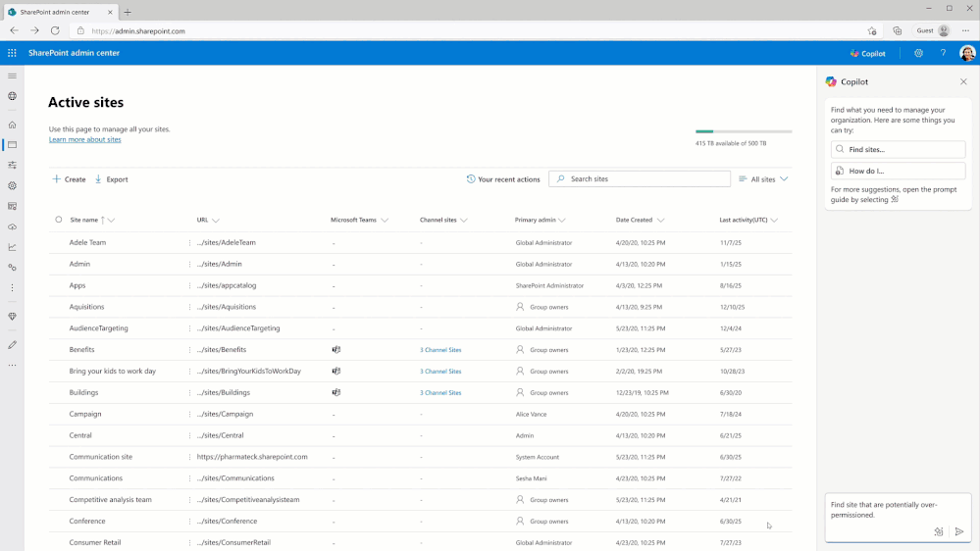Expand the Last activity(UTC) column menu
The height and width of the screenshot is (551, 980).
(774, 220)
